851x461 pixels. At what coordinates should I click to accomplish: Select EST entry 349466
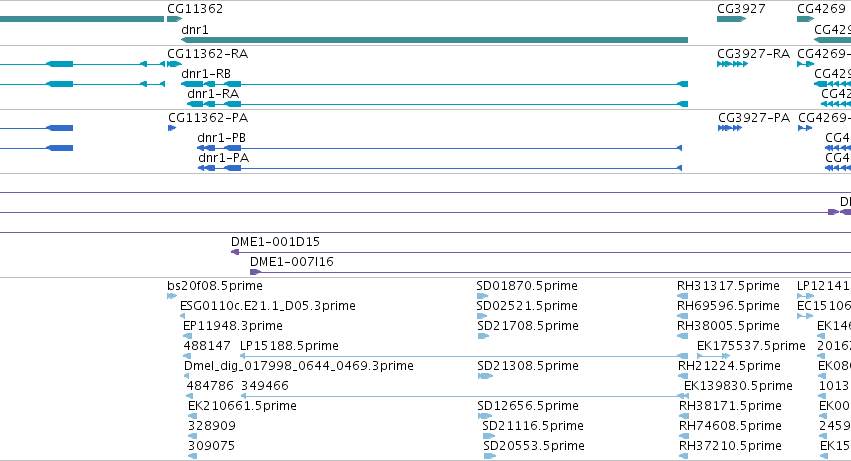tap(265, 386)
